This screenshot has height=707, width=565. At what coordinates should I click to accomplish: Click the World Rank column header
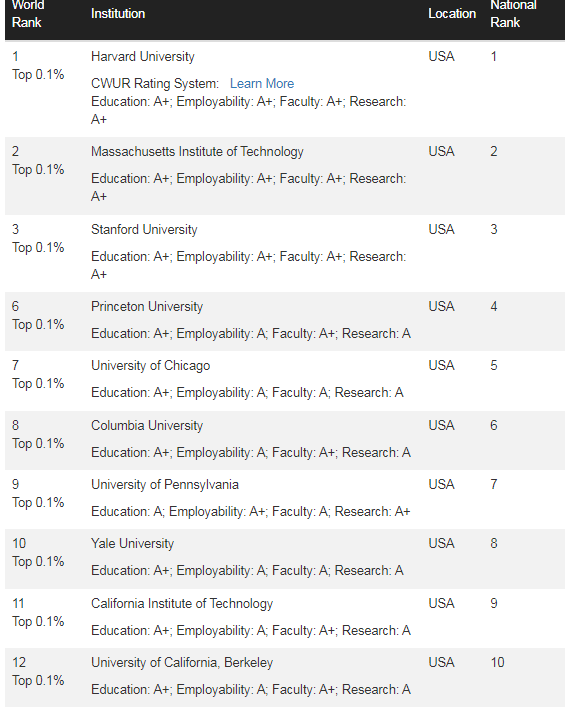coord(28,14)
